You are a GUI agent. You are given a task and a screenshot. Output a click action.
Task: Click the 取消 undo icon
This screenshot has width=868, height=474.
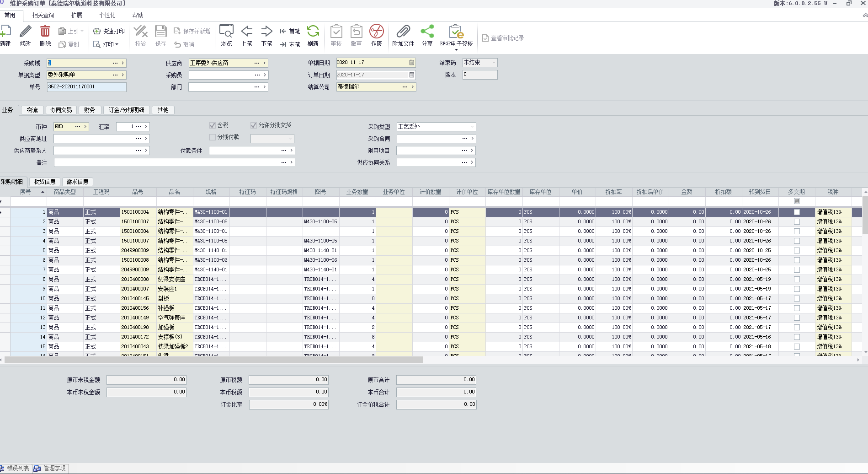(177, 44)
